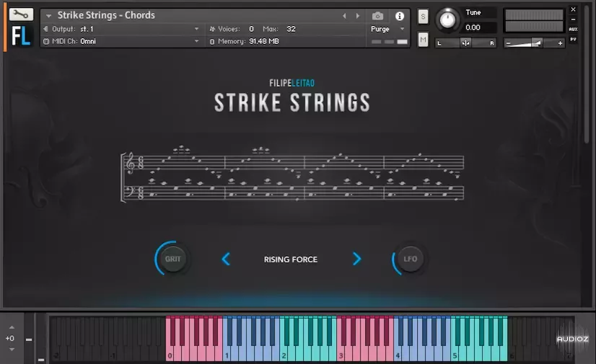
Task: Click the FILIPE LEITAO brand label
Action: (x=292, y=83)
